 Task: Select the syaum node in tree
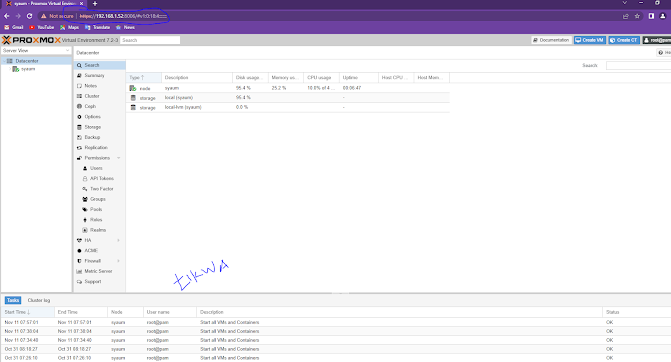(x=28, y=69)
